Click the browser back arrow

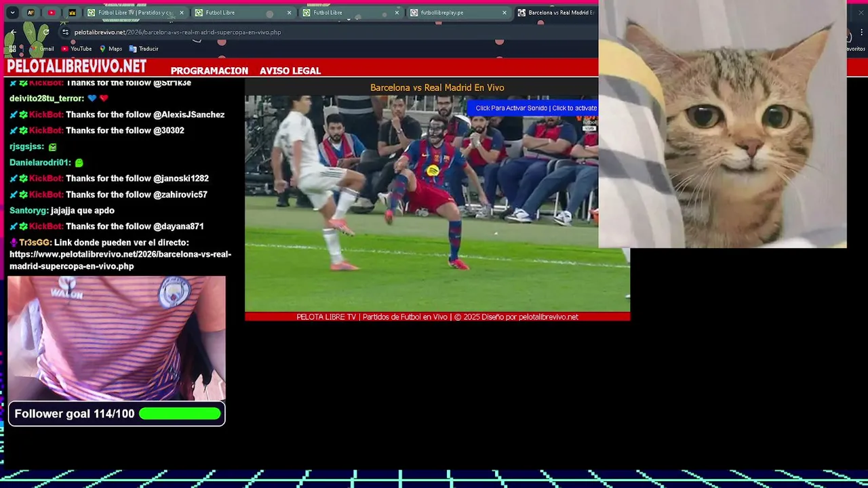pyautogui.click(x=13, y=32)
